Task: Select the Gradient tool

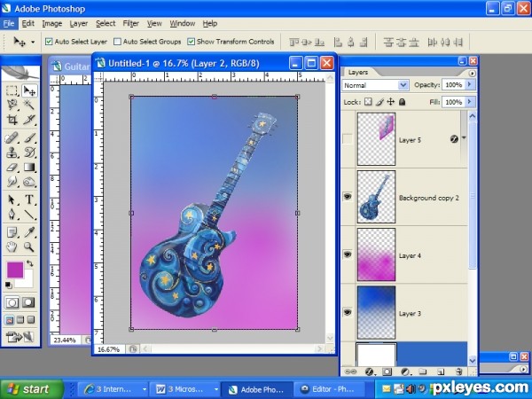Action: point(29,168)
